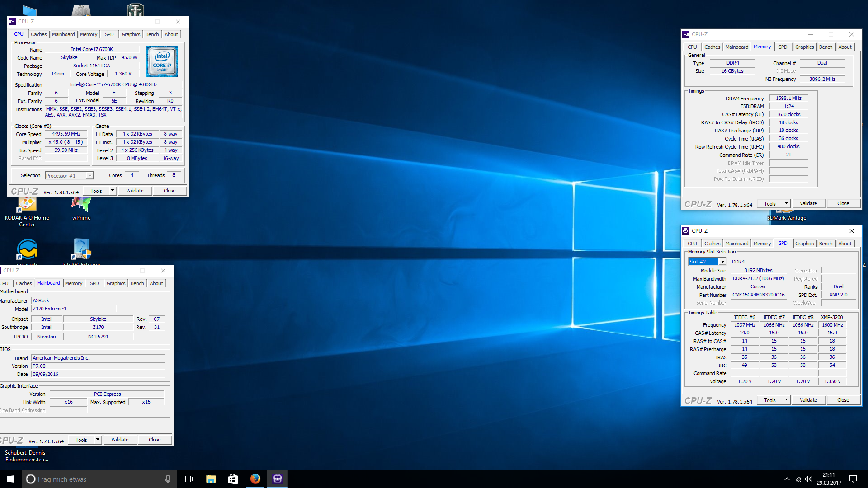Open the Action Center notifications icon
Viewport: 868px width, 488px height.
point(853,479)
